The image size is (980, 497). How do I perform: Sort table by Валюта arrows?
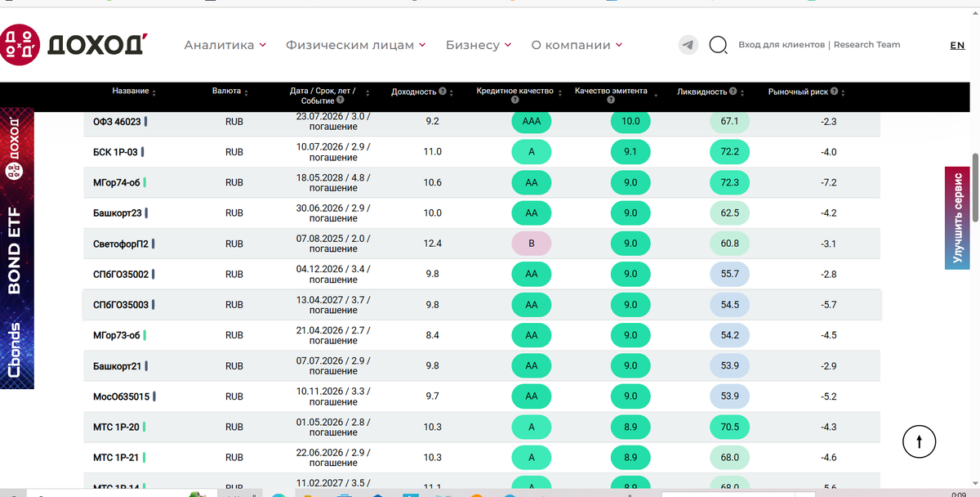(x=246, y=92)
